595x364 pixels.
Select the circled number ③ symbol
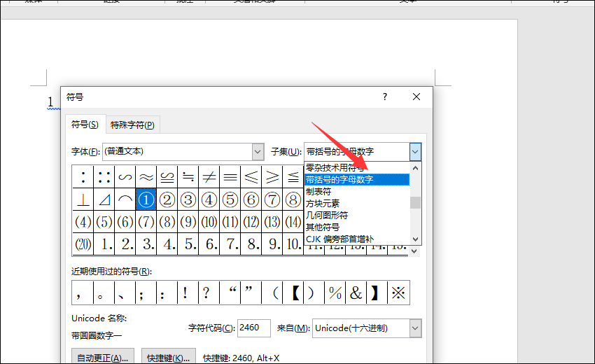188,199
